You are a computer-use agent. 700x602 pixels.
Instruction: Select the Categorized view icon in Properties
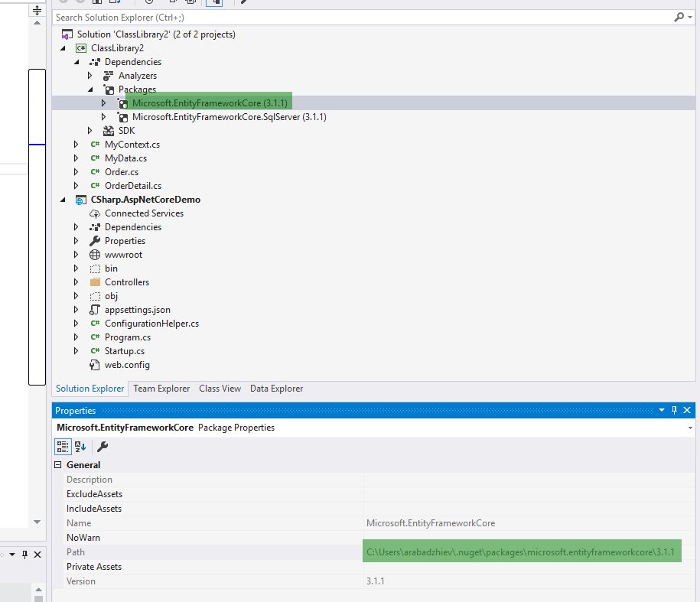pyautogui.click(x=63, y=447)
